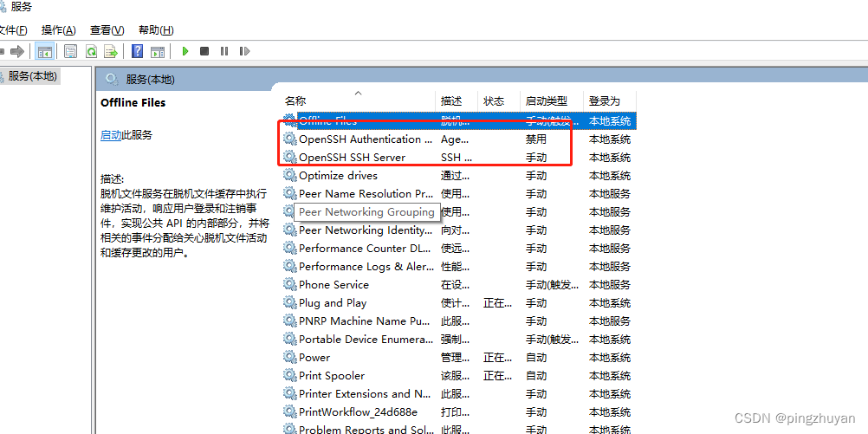Click the gear icon beside Printer Extensions

[x=290, y=393]
